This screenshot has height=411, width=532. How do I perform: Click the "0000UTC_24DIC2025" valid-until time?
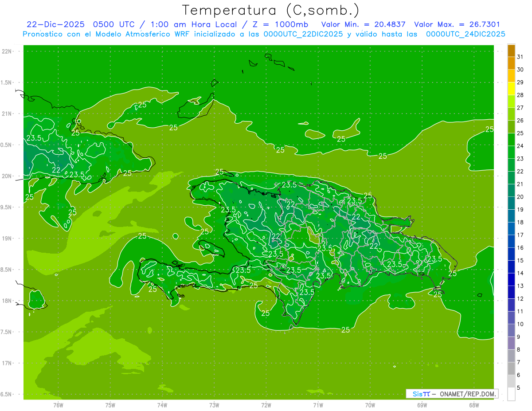point(465,34)
